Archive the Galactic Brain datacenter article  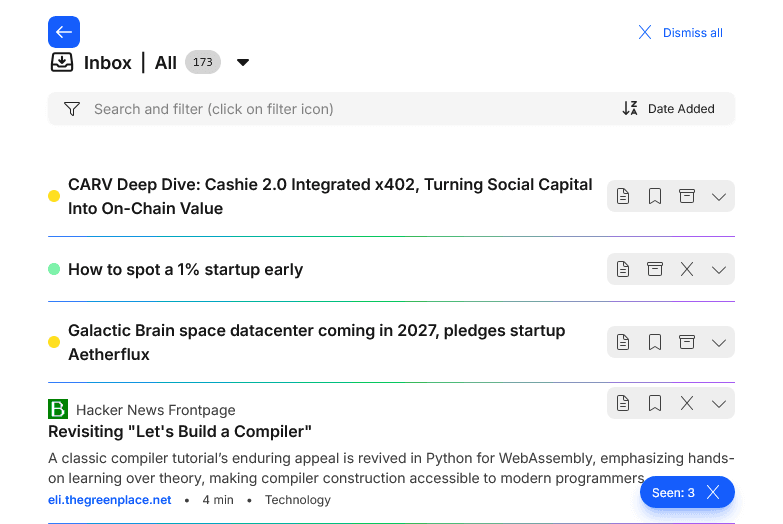pos(687,343)
